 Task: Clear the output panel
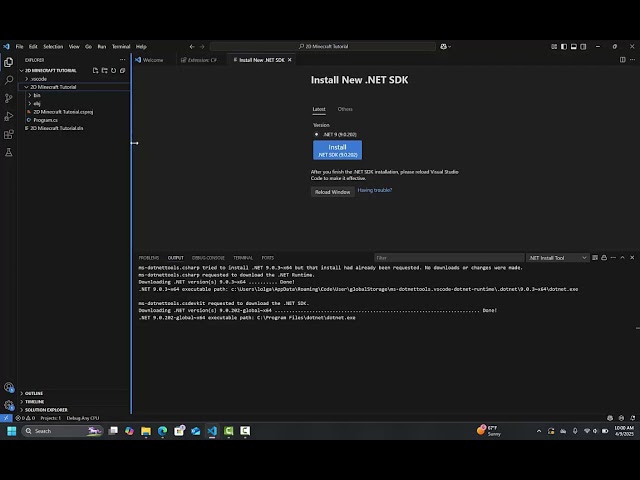[x=595, y=258]
